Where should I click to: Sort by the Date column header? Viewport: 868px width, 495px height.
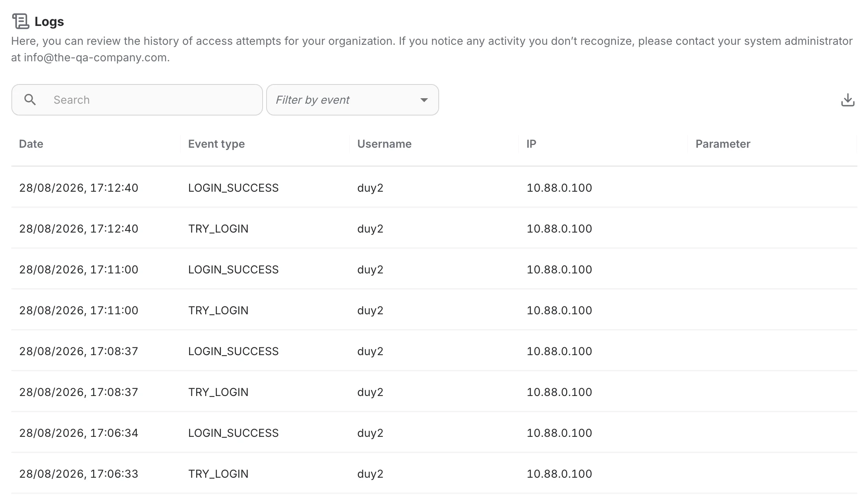pyautogui.click(x=31, y=144)
